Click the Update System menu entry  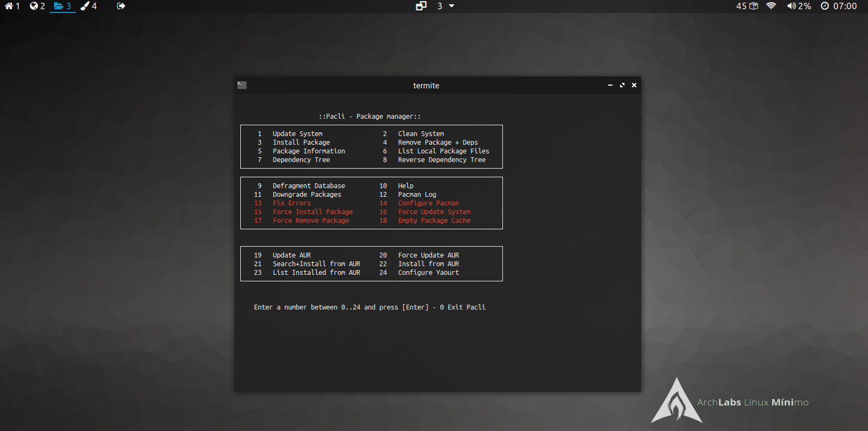click(297, 134)
